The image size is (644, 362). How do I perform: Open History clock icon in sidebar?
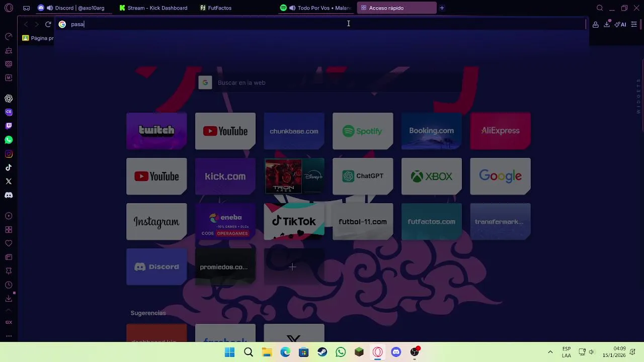(9, 285)
